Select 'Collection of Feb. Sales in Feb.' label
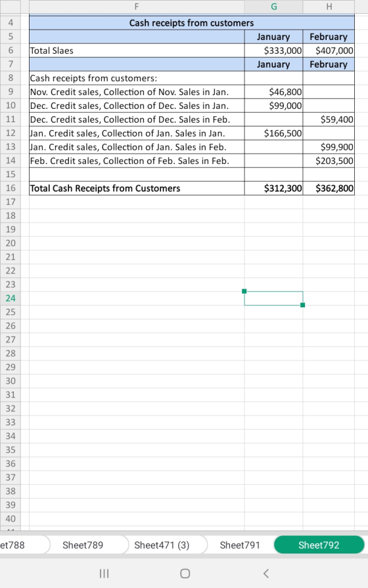 tap(137, 161)
